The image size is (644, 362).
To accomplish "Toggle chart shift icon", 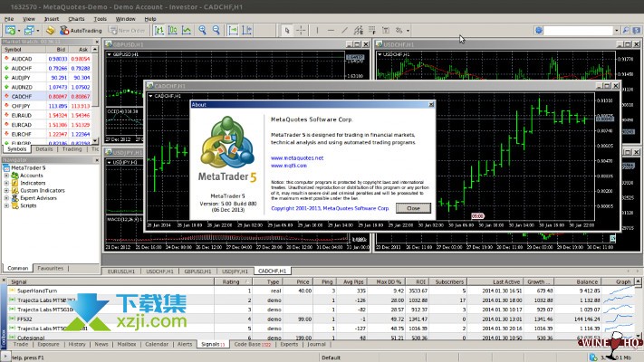I will click(x=247, y=31).
